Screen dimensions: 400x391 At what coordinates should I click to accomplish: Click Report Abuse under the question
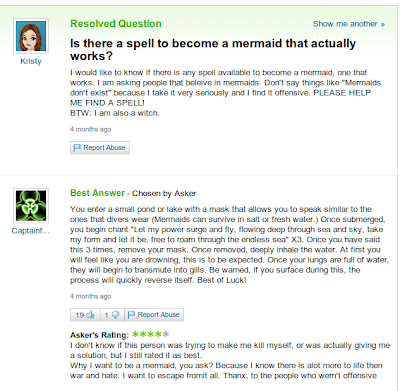coord(100,148)
